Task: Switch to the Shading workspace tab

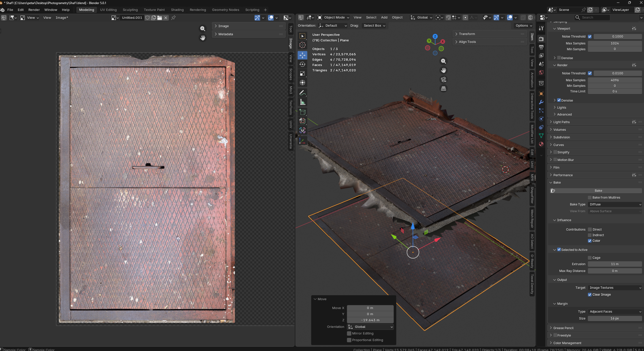Action: (177, 10)
